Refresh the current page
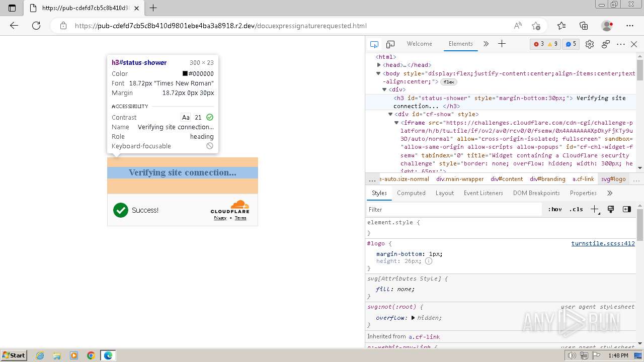 click(x=36, y=26)
